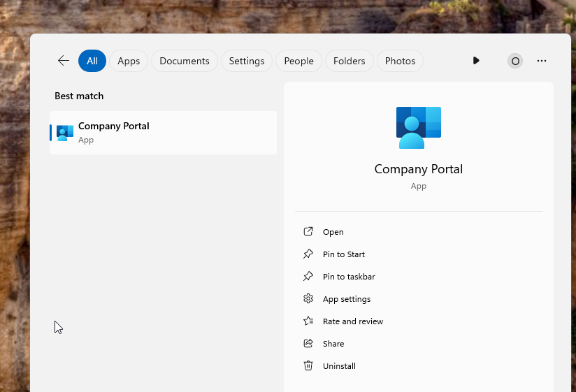Click the back arrow in search panel
This screenshot has height=392, width=576.
pos(64,61)
